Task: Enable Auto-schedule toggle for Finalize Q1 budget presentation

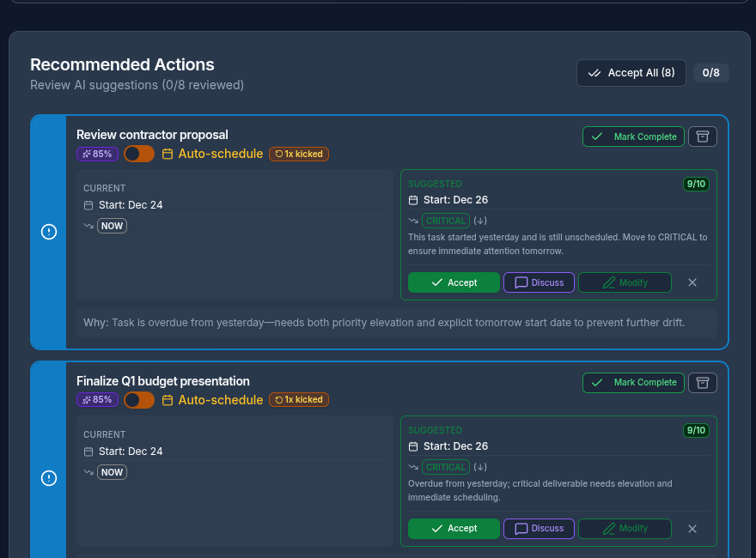Action: click(138, 399)
